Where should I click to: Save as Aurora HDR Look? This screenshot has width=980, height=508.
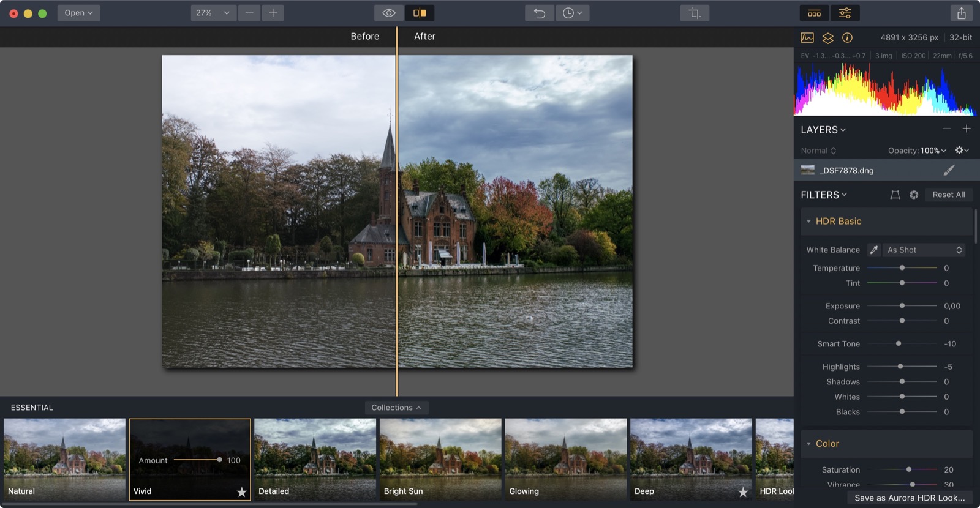pyautogui.click(x=910, y=498)
